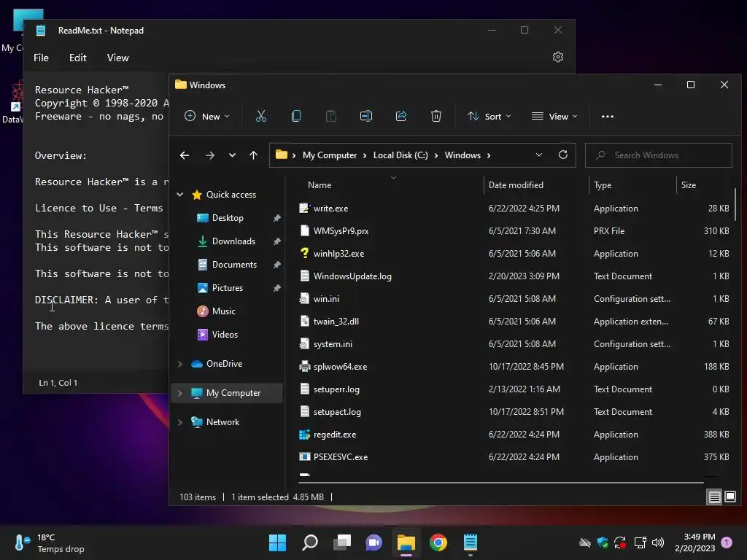Open the See more ellipsis menu in Explorer

pos(608,116)
